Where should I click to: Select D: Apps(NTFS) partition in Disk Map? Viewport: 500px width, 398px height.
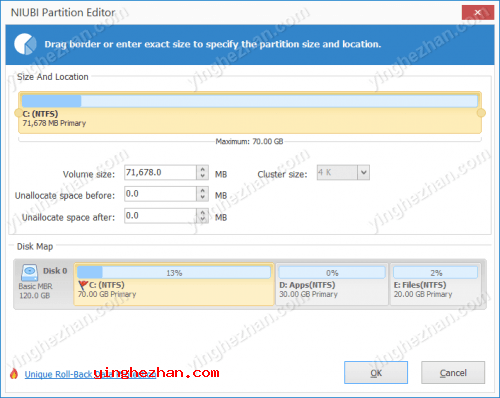332,284
